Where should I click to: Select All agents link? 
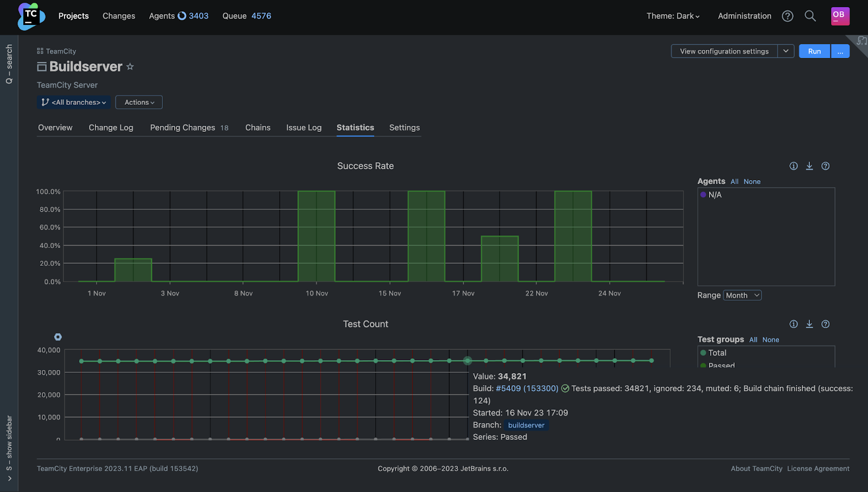(x=735, y=182)
